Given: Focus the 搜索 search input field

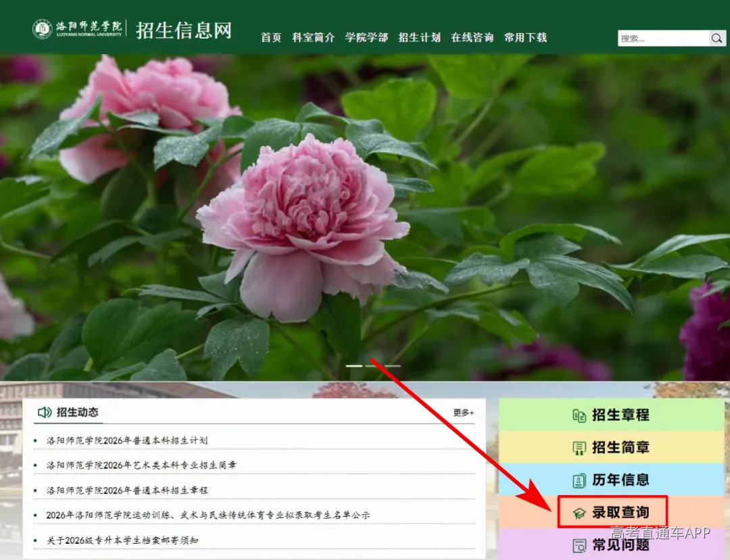Looking at the screenshot, I should coord(664,38).
